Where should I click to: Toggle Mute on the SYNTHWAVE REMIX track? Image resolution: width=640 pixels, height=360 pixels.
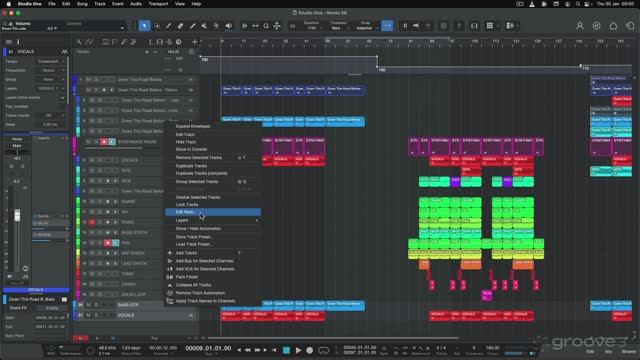[89, 142]
